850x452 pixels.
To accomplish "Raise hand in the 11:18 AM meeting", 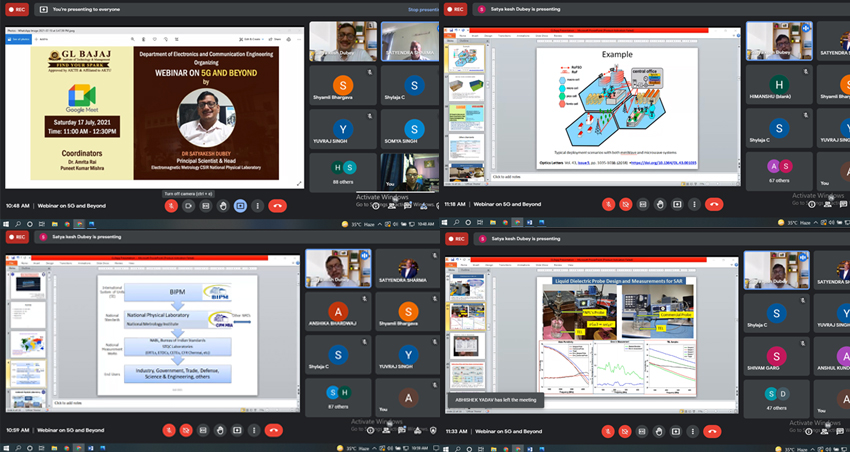I will [x=660, y=204].
